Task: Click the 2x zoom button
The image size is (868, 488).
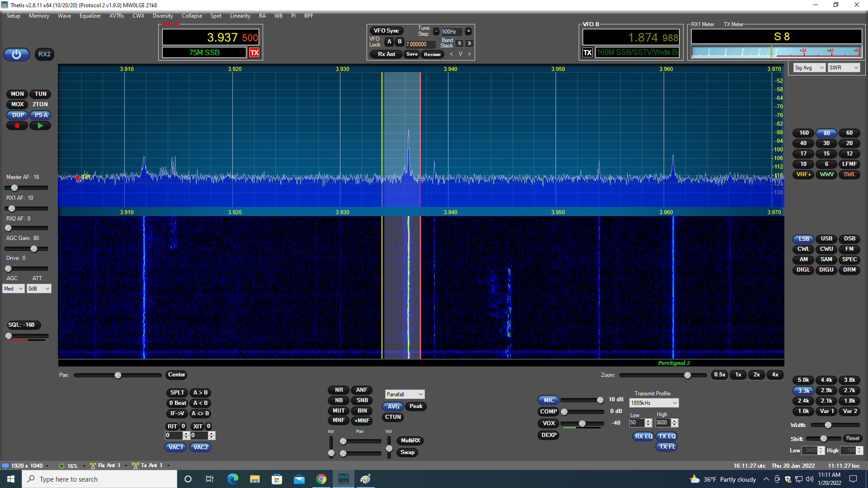Action: tap(756, 375)
